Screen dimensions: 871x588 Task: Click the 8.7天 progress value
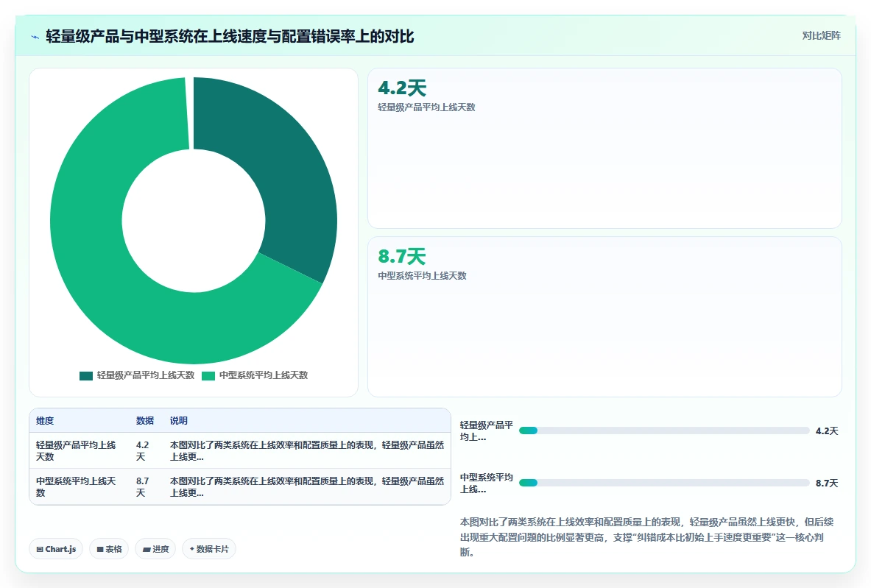pyautogui.click(x=827, y=483)
